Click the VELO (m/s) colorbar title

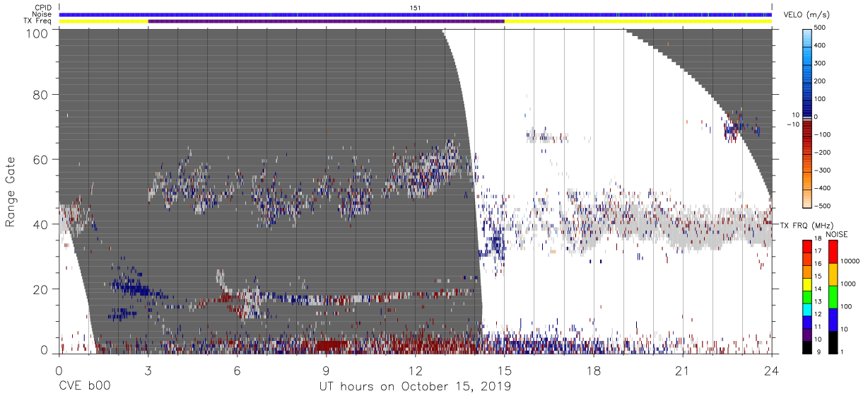(807, 16)
